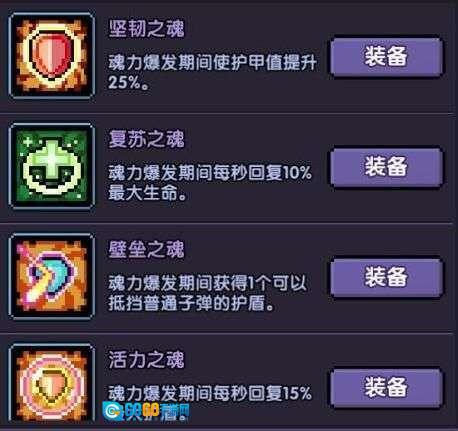Tap the 魂力爆发期间每秒回复10% description line
This screenshot has width=458, height=431.
tap(210, 173)
